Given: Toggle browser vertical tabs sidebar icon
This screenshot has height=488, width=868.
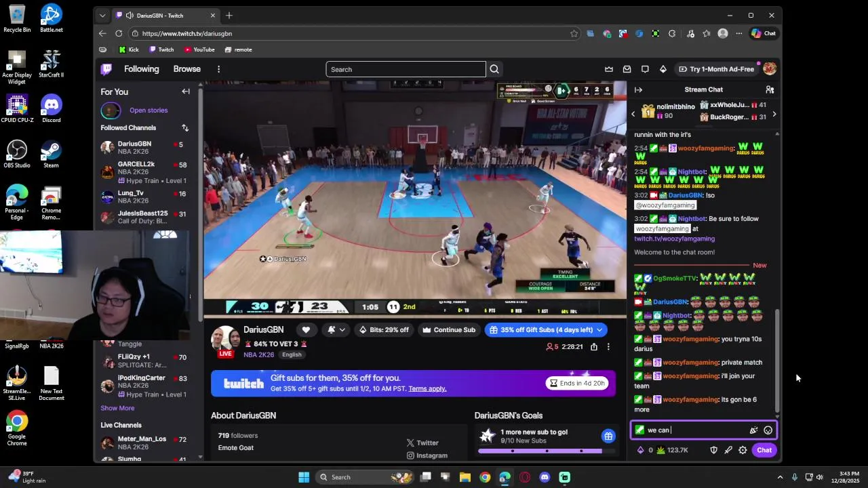Looking at the screenshot, I should 102,49.
